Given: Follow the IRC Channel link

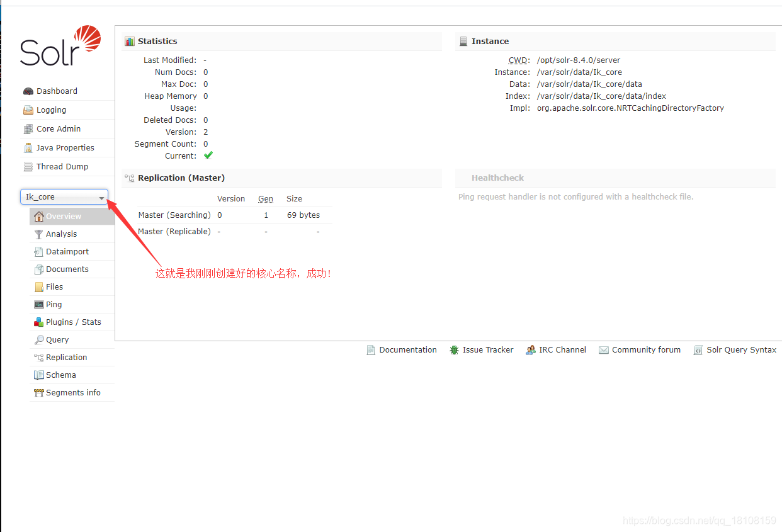Looking at the screenshot, I should [562, 350].
